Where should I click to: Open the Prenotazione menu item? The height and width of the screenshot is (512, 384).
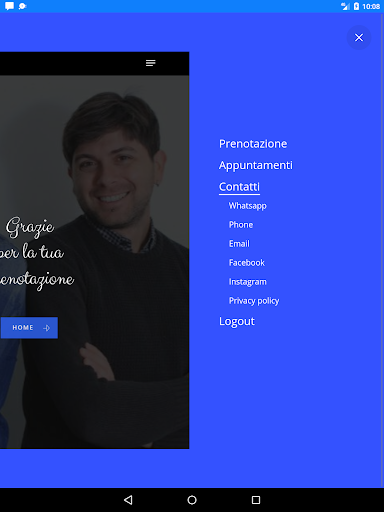coord(253,144)
